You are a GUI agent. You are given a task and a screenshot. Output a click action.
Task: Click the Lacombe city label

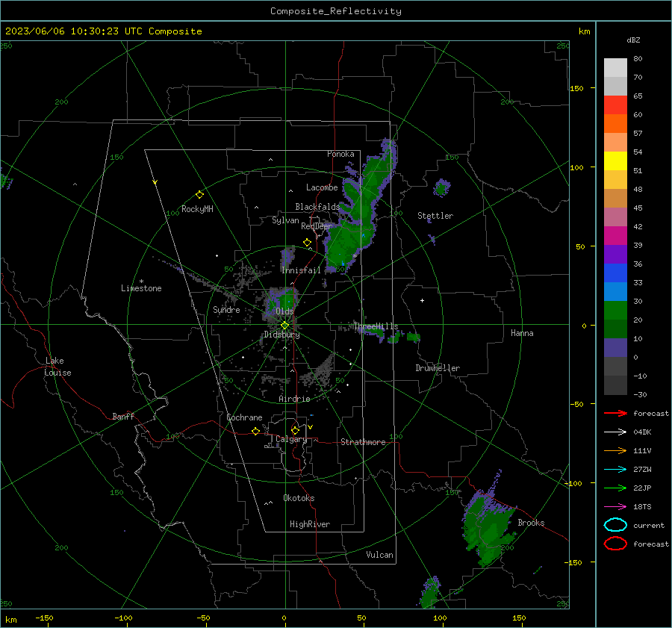pos(322,187)
